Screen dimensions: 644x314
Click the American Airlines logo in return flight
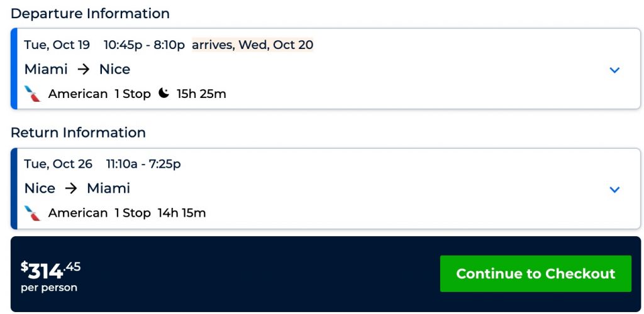pos(33,214)
